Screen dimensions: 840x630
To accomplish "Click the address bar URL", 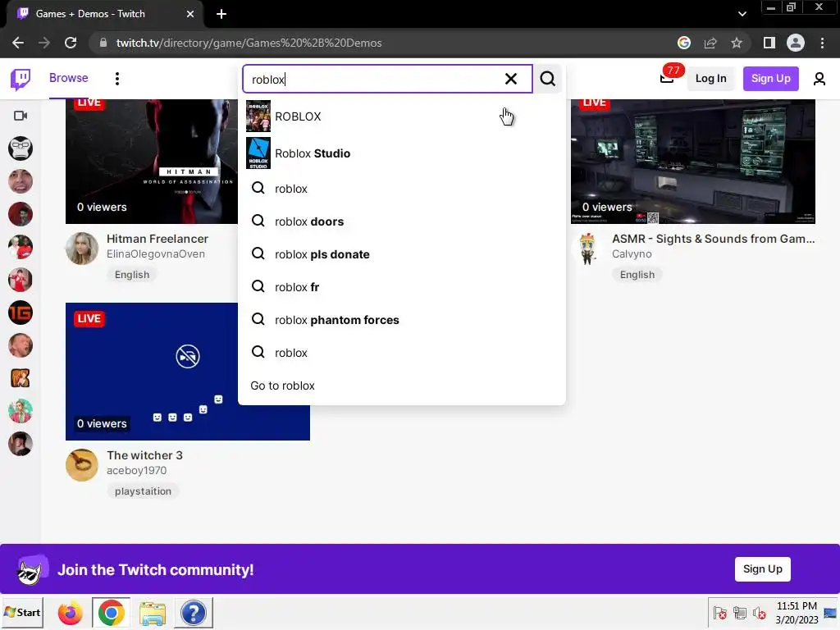I will pos(249,43).
